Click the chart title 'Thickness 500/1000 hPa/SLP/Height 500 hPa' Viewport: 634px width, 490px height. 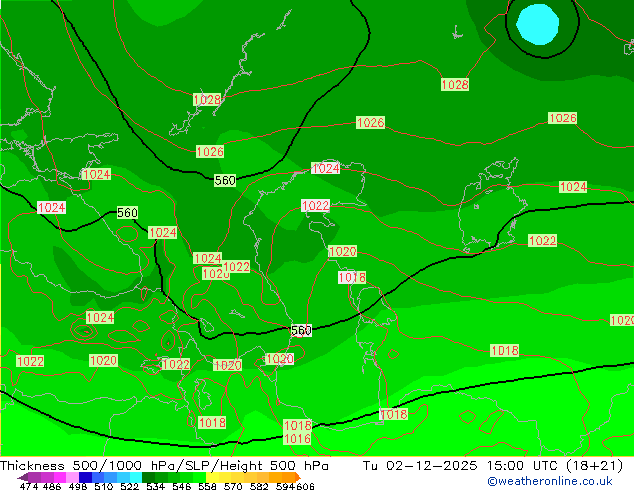click(x=164, y=466)
